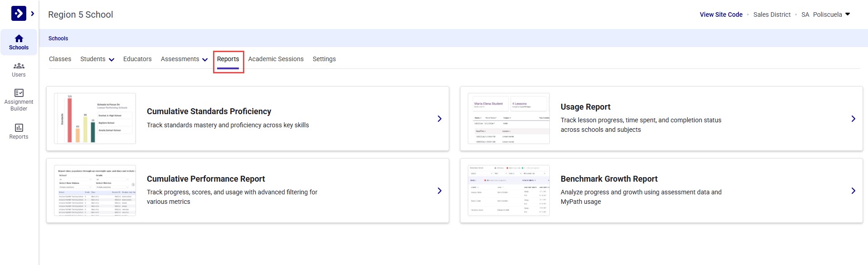Open the Reports icon in the sidebar

coord(19,131)
